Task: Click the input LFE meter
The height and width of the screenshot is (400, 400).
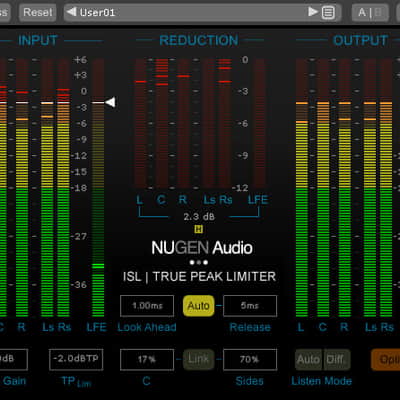Action: coord(98,188)
